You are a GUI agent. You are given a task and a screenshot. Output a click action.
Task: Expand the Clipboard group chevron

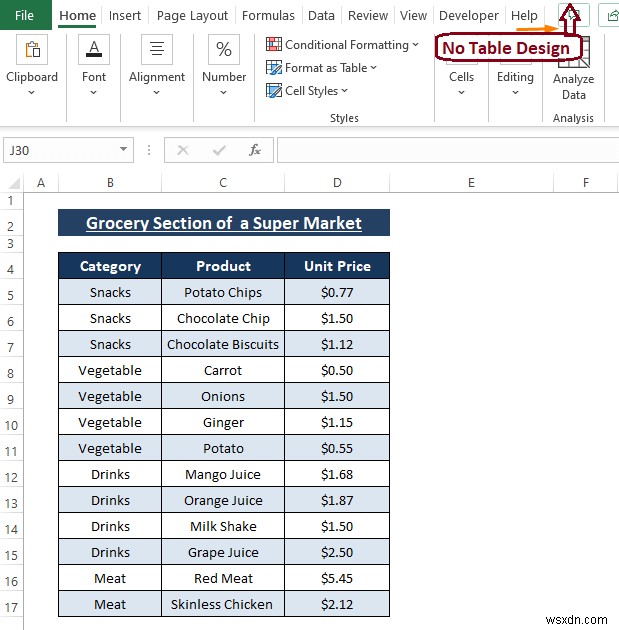pos(31,93)
